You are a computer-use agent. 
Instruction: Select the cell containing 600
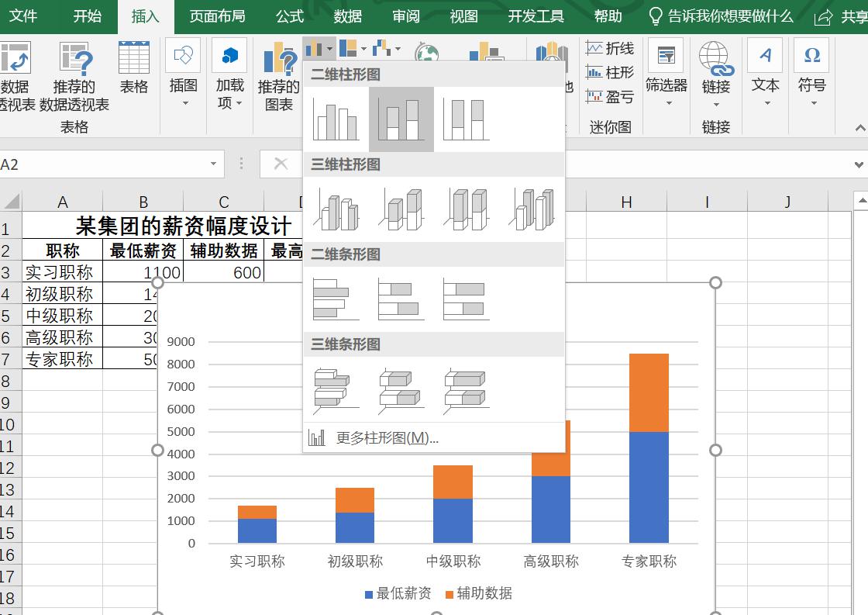224,272
